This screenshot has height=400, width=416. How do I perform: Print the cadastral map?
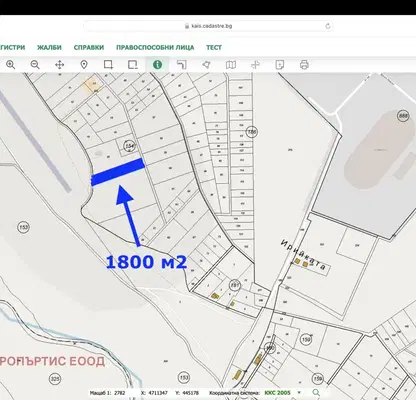pyautogui.click(x=304, y=65)
